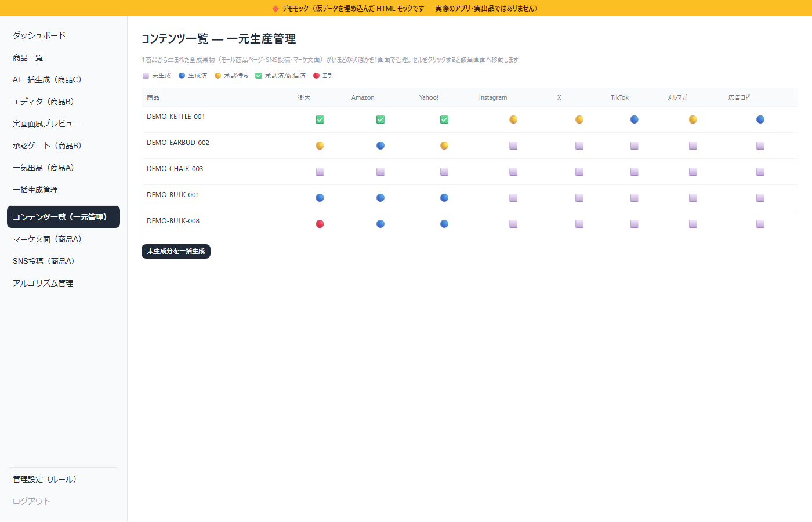Open X ungenerated cell for DEMO-CHAIR-003
This screenshot has height=522, width=812.
click(579, 172)
